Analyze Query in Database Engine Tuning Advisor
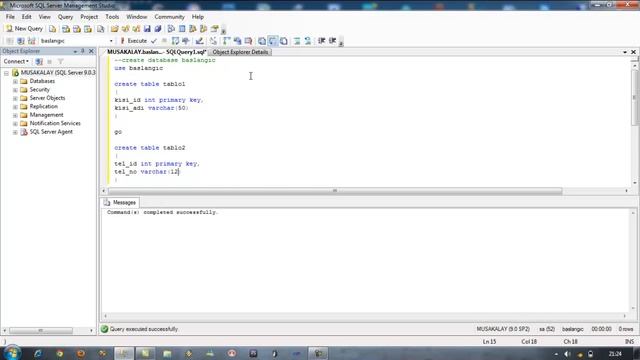 (x=186, y=41)
